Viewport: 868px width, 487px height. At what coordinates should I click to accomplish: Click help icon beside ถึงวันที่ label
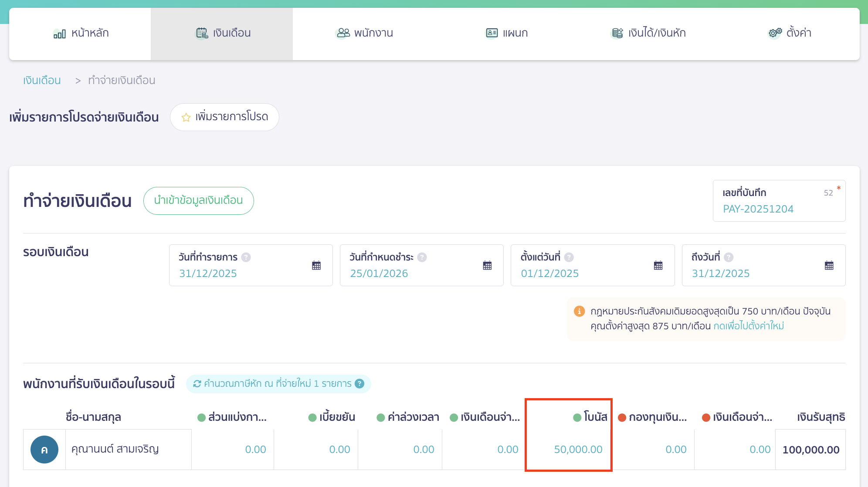[x=729, y=257]
